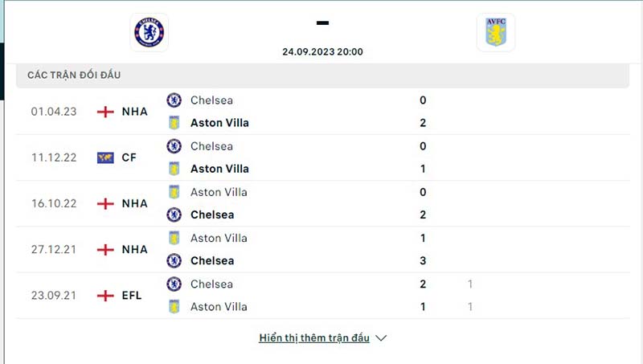This screenshot has height=364, width=643.
Task: Click the 24.09.2023 20:00 match time
Action: pos(322,51)
